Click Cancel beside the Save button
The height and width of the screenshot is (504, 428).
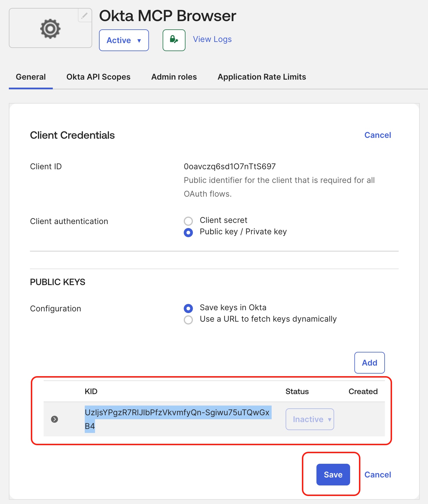377,475
